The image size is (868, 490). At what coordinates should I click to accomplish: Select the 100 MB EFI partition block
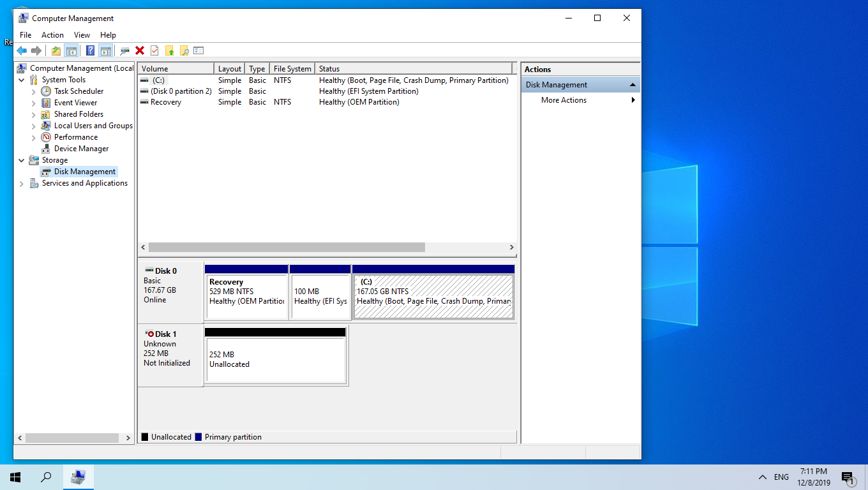pos(320,292)
